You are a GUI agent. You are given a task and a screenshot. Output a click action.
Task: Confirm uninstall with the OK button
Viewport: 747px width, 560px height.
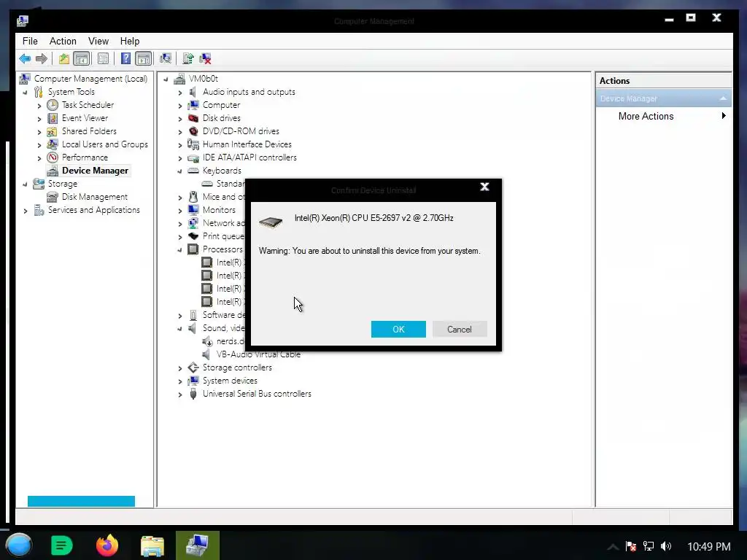tap(398, 329)
